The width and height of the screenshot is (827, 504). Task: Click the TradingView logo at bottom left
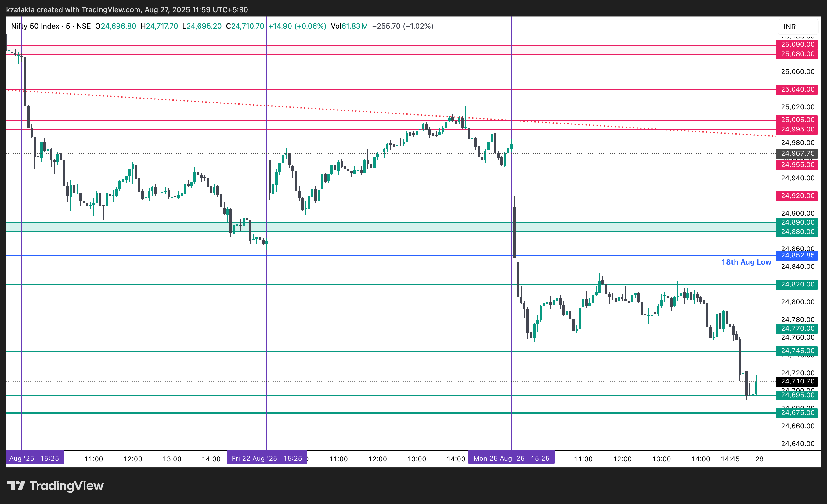tap(55, 486)
